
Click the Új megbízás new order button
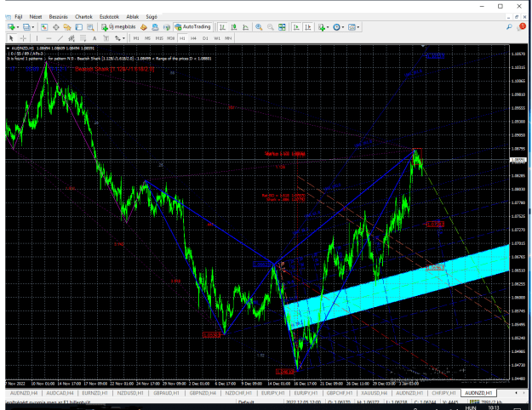coord(119,26)
